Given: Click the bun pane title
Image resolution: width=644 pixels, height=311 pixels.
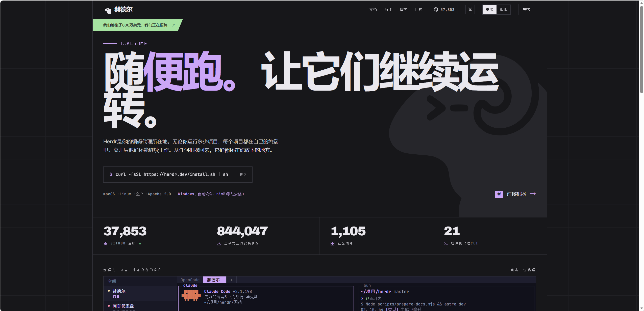Looking at the screenshot, I should [x=367, y=286].
